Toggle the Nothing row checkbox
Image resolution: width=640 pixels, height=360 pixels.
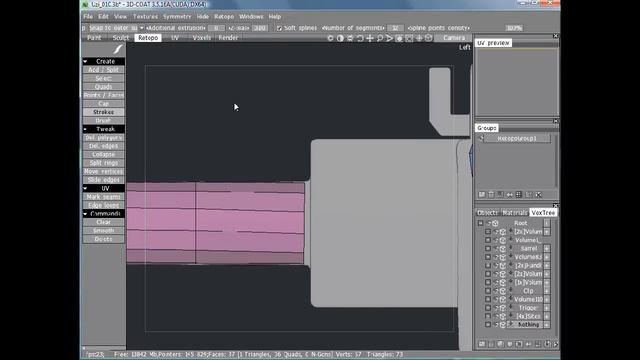(x=488, y=325)
